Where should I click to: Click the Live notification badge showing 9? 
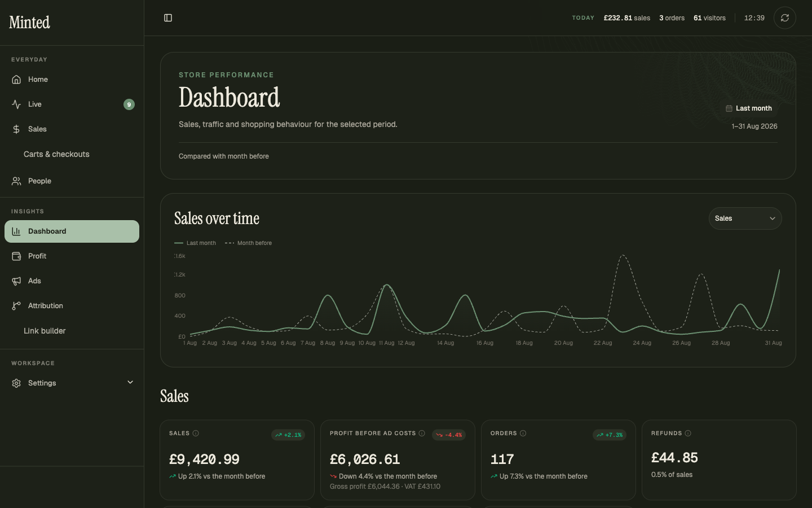pos(129,104)
